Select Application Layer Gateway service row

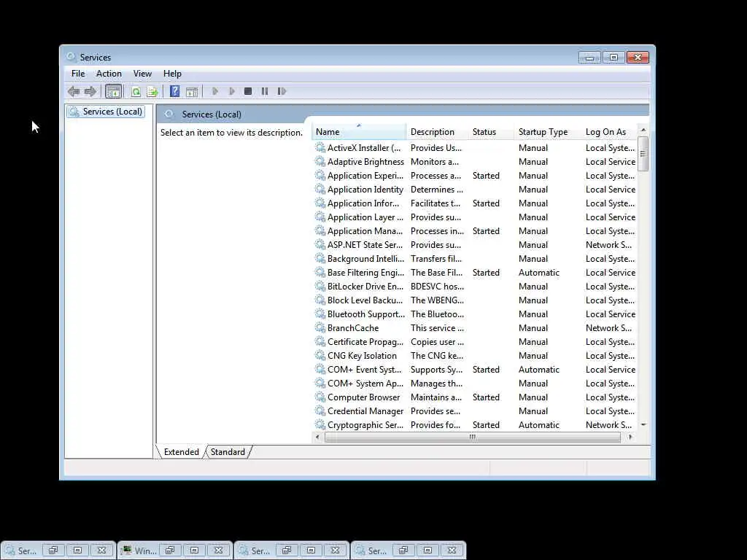(475, 217)
